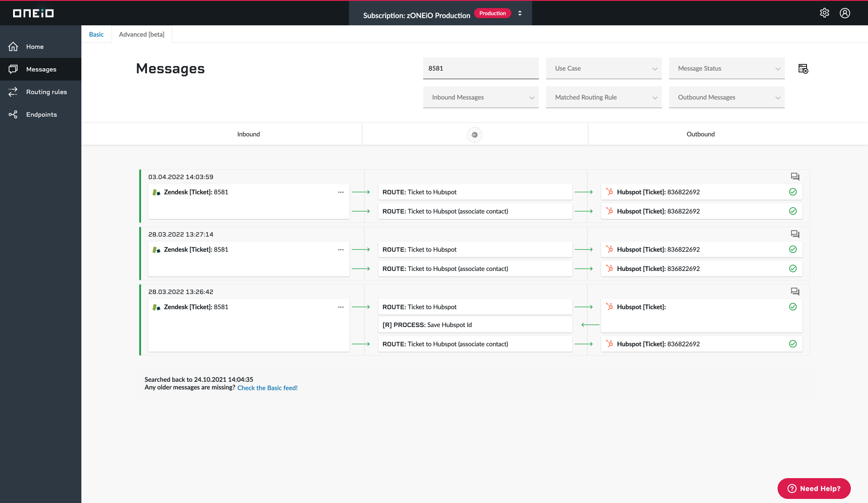
Task: Open [R] PROCESS: Save Hubspot Id row
Action: tap(475, 325)
